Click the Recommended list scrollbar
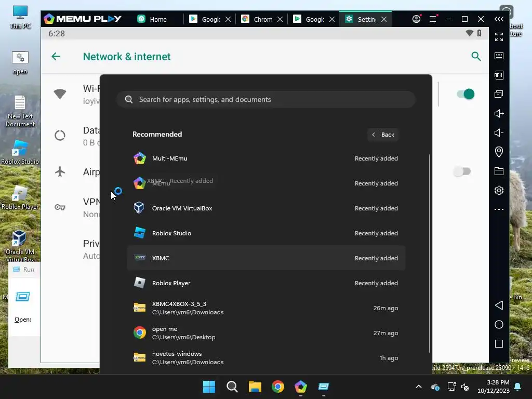This screenshot has height=399, width=532. tap(430, 254)
